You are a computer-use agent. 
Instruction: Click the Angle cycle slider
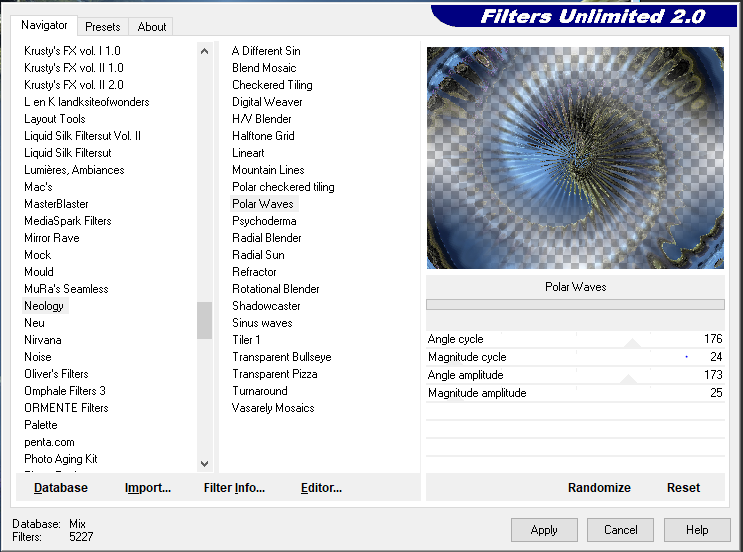[575, 339]
